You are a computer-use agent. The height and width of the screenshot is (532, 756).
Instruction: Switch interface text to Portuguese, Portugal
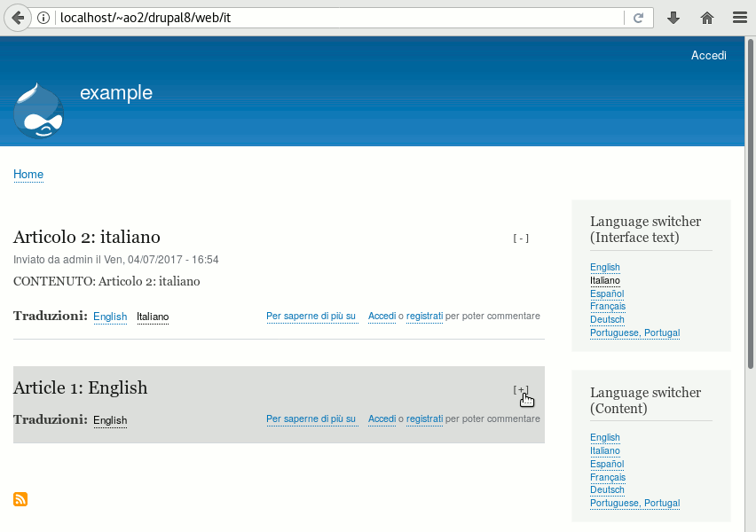tap(634, 333)
